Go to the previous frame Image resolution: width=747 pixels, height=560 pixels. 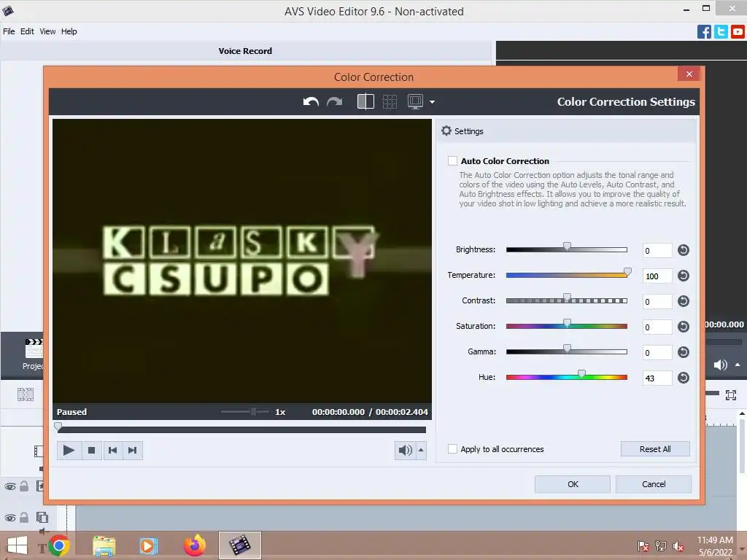[112, 450]
